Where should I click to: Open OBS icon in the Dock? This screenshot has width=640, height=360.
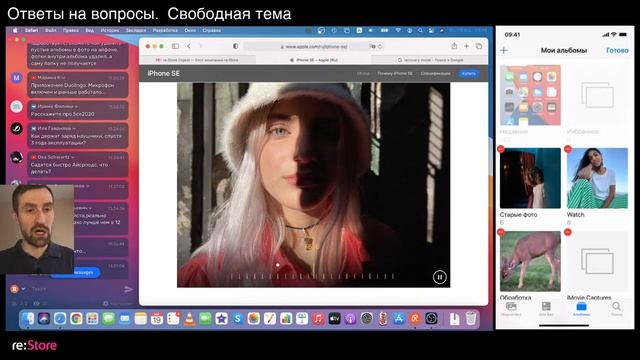[x=431, y=319]
